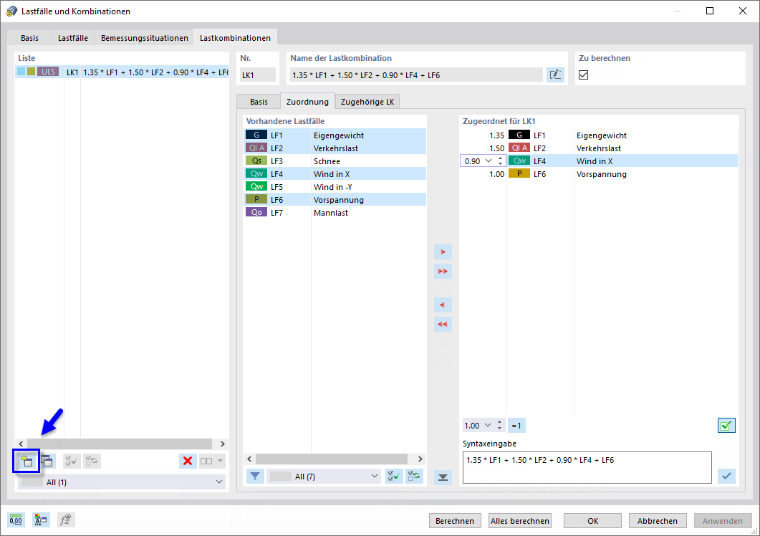The height and width of the screenshot is (536, 760).
Task: Select all list items icon
Action: pos(71,461)
